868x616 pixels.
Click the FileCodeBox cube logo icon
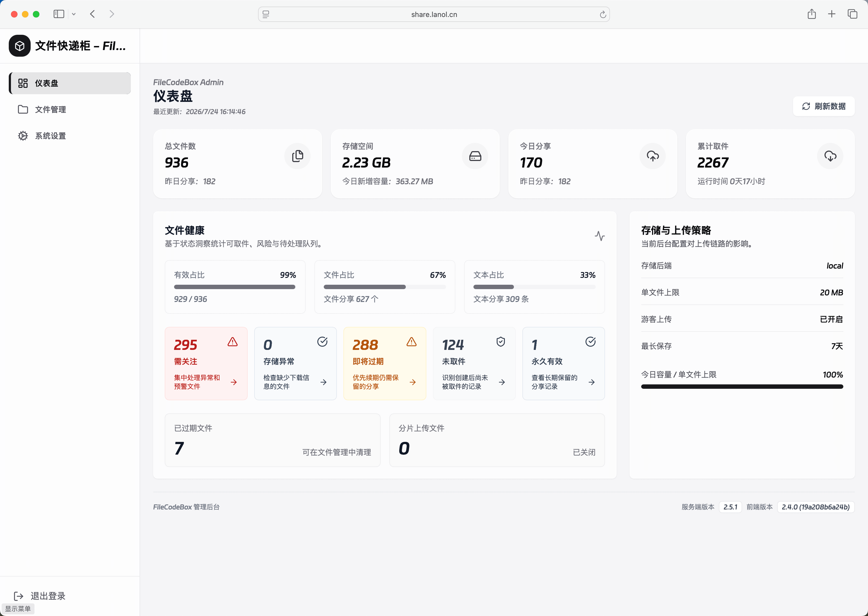[20, 46]
